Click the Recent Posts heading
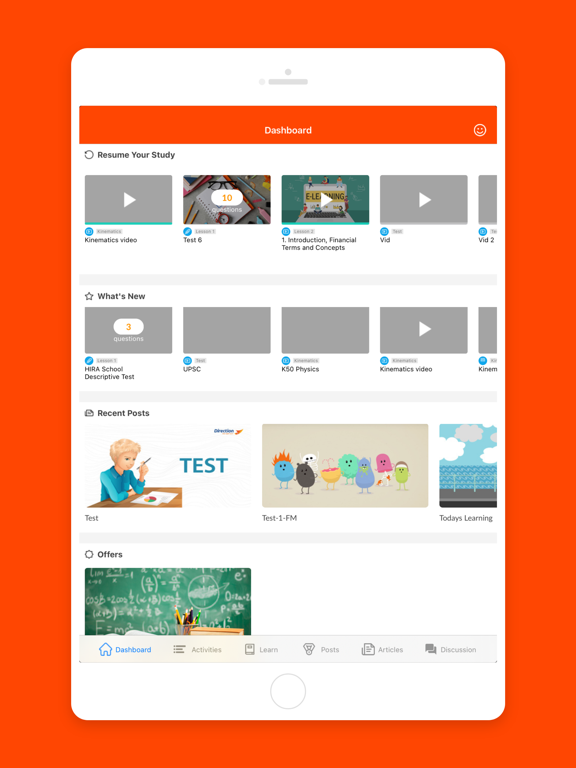Screen dimensions: 576x768 coord(123,413)
